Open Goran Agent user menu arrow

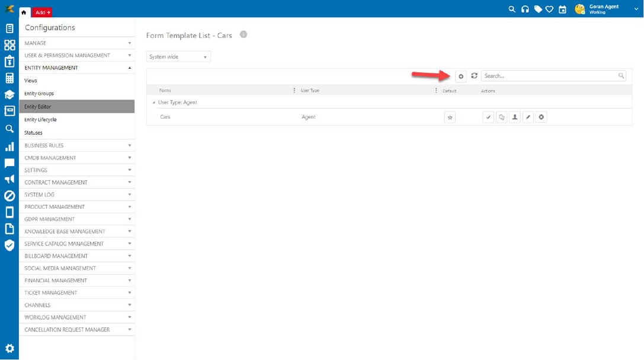636,9
